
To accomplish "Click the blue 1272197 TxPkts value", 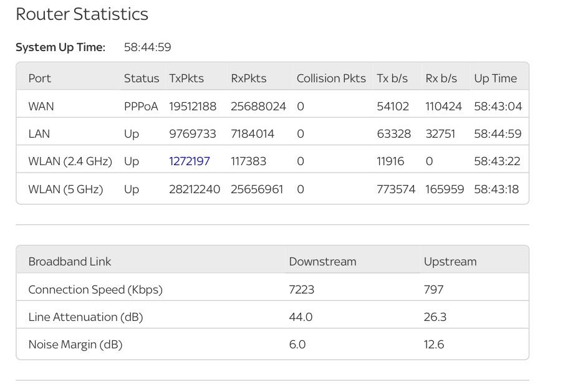I will [190, 161].
